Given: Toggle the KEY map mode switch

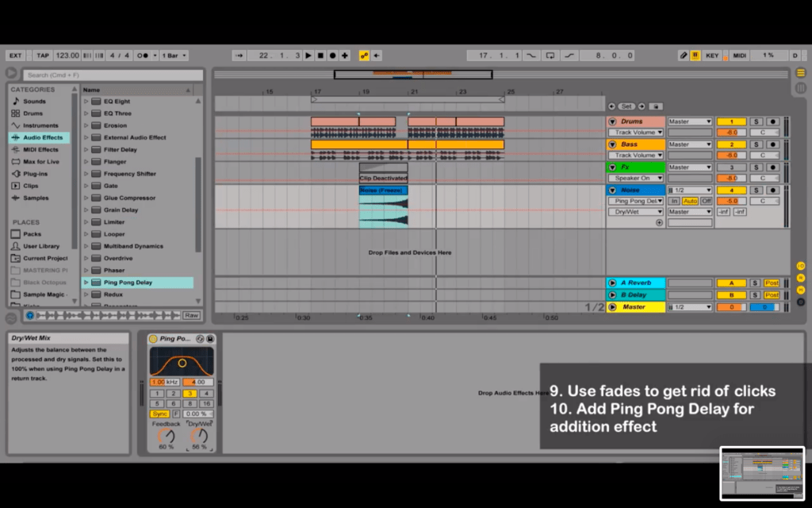Looking at the screenshot, I should [x=712, y=56].
